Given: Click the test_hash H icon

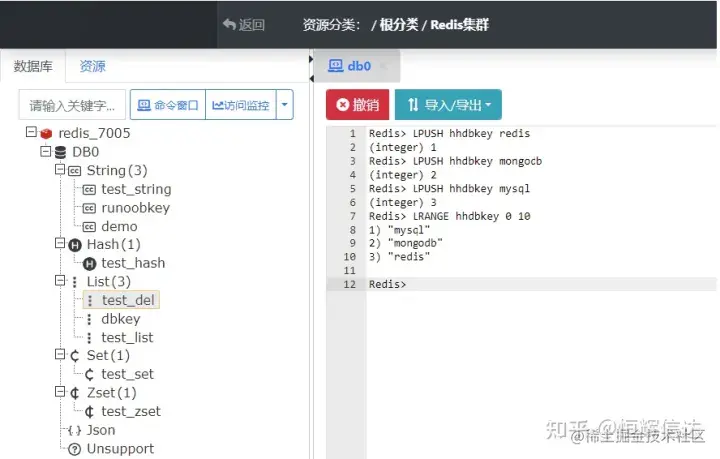Looking at the screenshot, I should tap(90, 263).
